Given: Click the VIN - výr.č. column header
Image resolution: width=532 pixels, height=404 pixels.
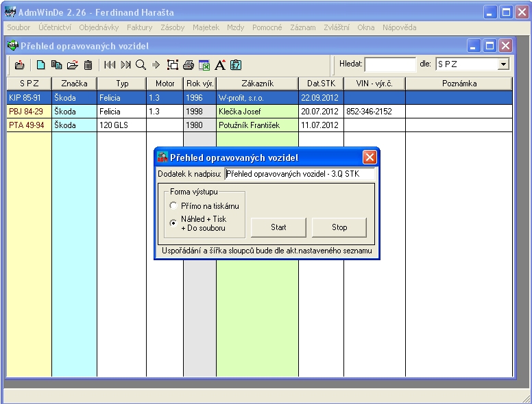Looking at the screenshot, I should click(x=374, y=84).
